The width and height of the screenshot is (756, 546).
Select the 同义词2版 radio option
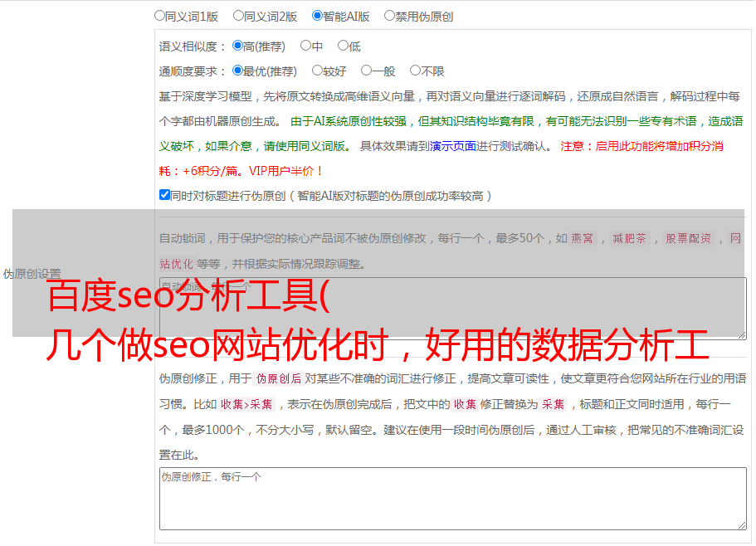point(238,16)
